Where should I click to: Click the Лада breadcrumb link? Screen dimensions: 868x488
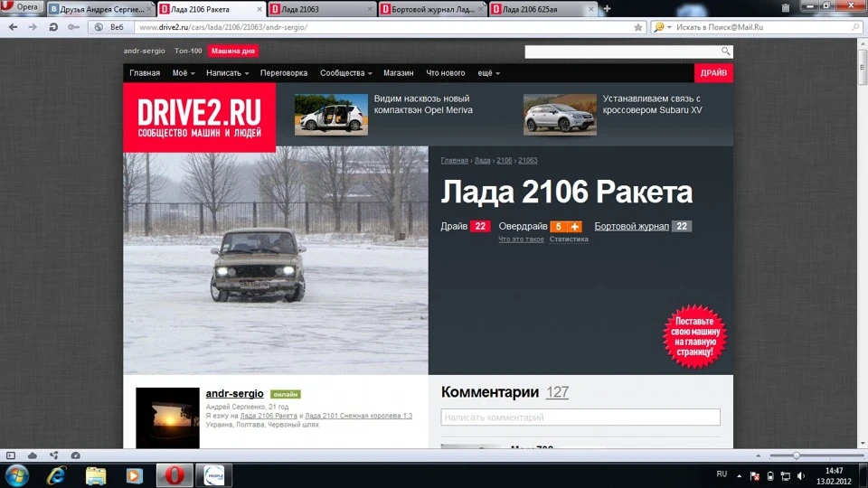[482, 161]
